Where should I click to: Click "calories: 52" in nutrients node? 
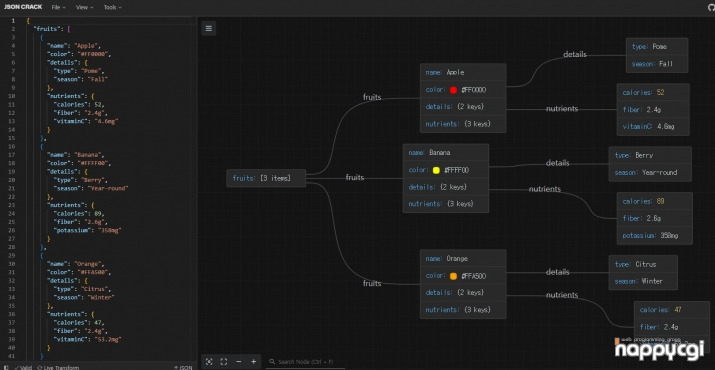point(653,92)
